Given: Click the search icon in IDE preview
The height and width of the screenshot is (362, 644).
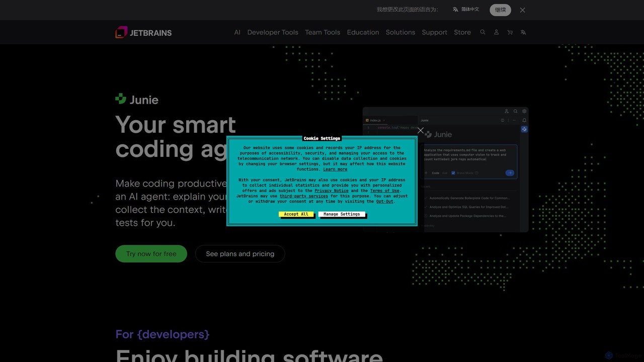Looking at the screenshot, I should coord(515,111).
